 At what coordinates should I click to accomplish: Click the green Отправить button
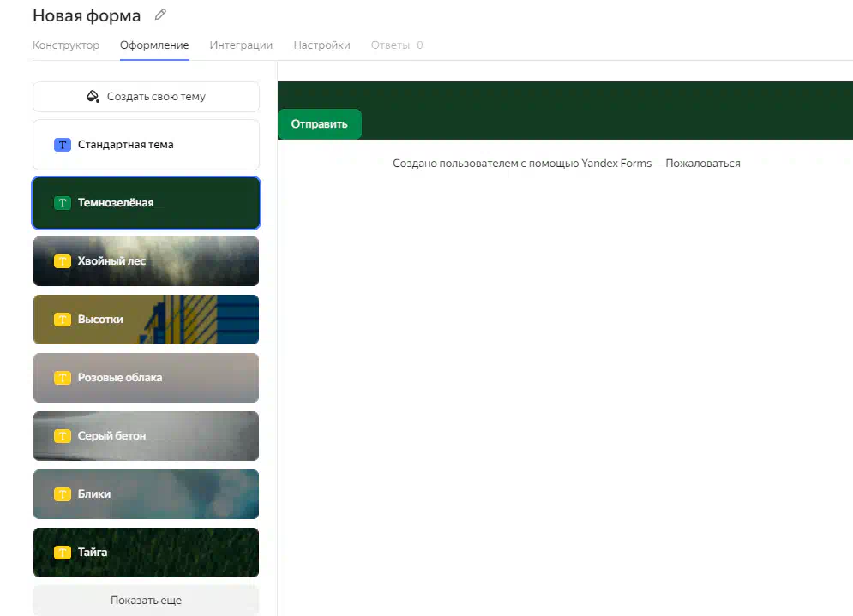[319, 124]
